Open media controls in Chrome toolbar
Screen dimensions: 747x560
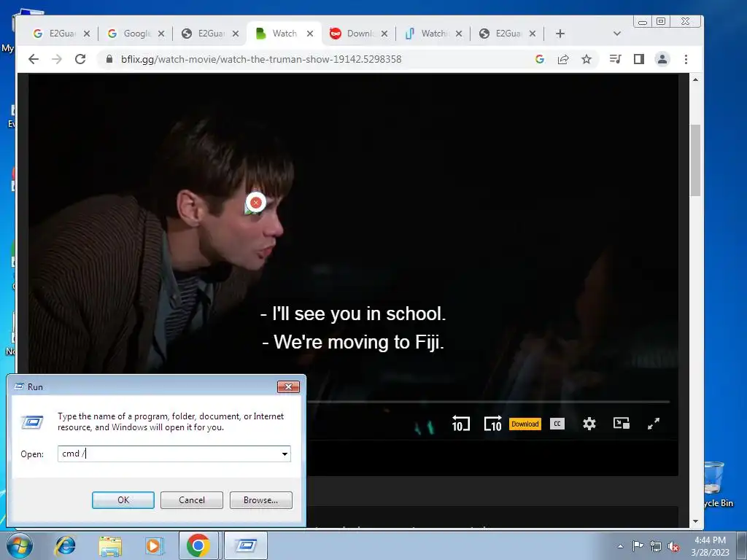pos(615,59)
